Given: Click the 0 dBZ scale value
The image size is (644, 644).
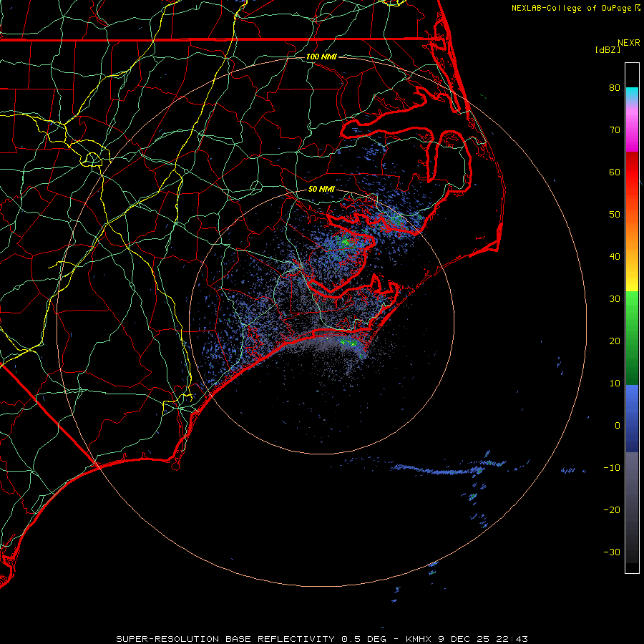Looking at the screenshot, I should (618, 426).
